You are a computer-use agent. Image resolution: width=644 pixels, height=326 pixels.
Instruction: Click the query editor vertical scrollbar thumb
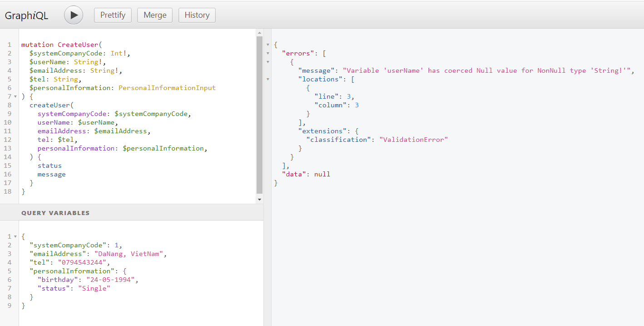(260, 114)
